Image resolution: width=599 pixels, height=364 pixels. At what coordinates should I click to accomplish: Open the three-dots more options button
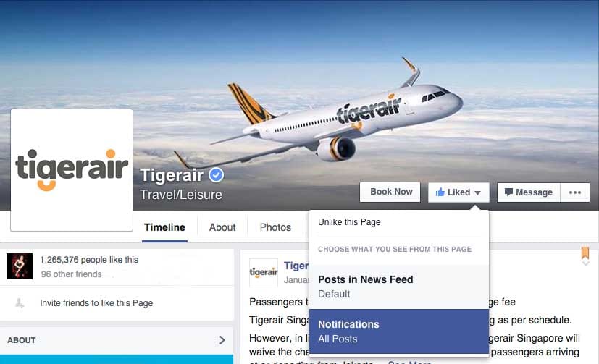575,192
